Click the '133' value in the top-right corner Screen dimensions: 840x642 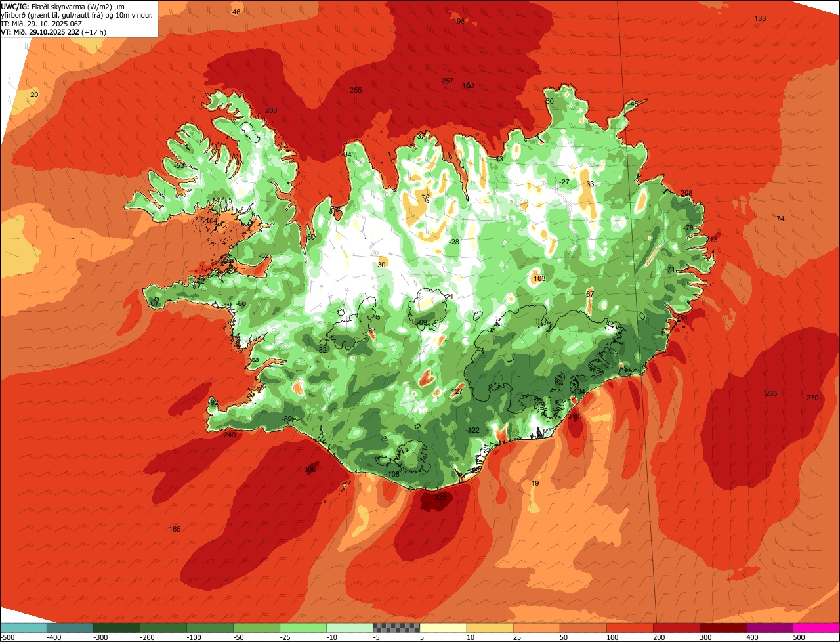(x=760, y=18)
